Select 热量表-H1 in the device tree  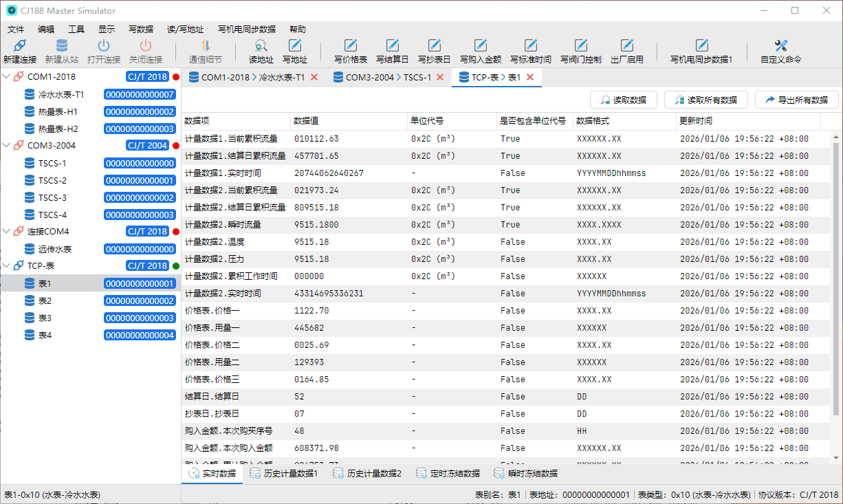tap(57, 111)
